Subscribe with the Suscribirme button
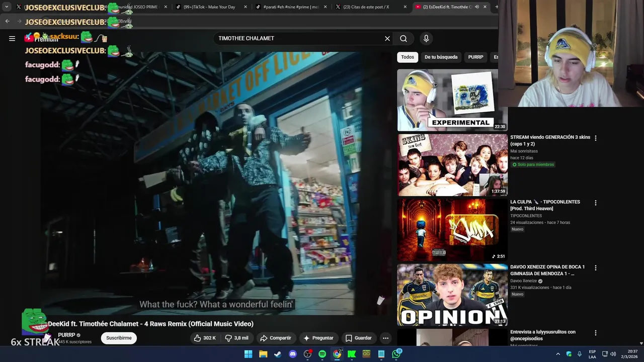Image resolution: width=644 pixels, height=362 pixels. click(119, 338)
